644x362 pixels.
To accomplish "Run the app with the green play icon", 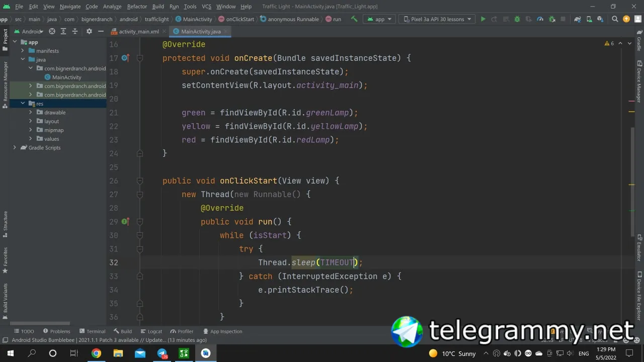I will (483, 19).
